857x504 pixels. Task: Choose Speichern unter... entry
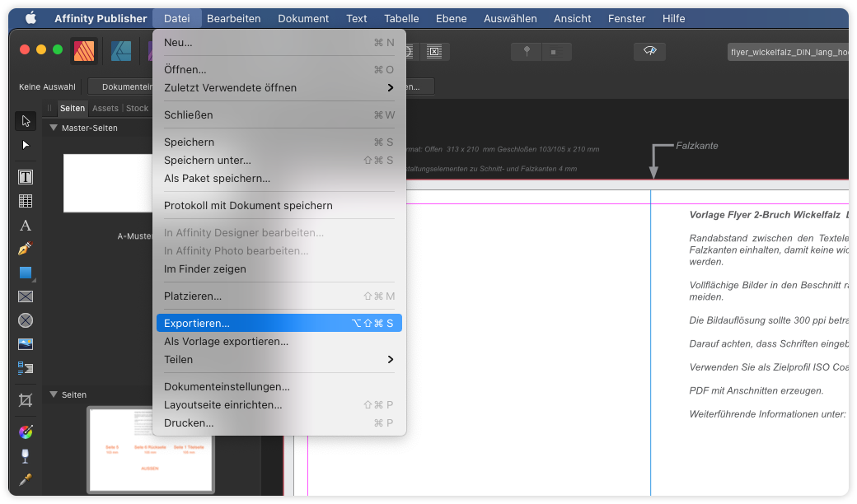click(279, 161)
